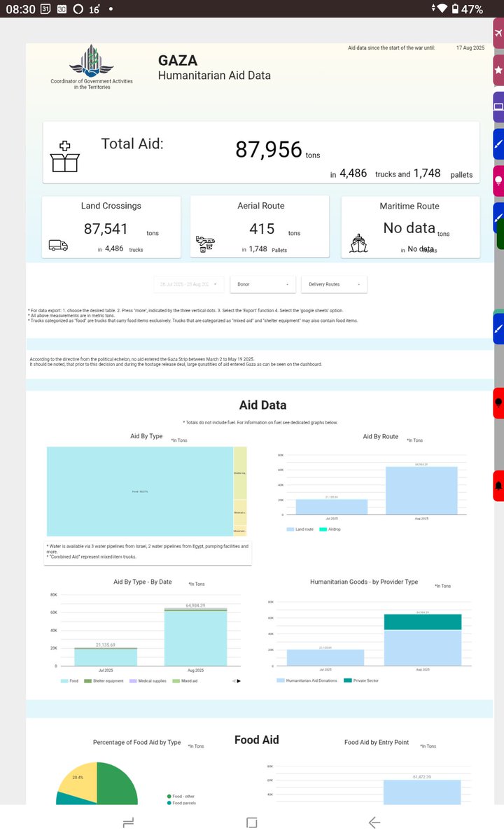Tap the Wi-Fi status icon
Image resolution: width=504 pixels, height=840 pixels.
click(441, 9)
